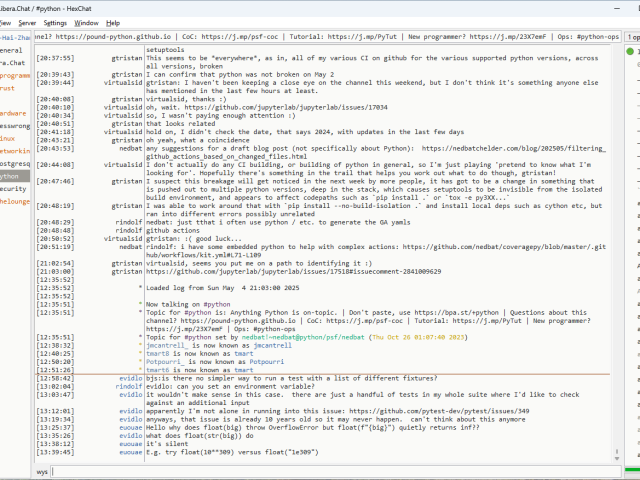Open the Settings menu
This screenshot has height=480, width=640.
(56, 22)
